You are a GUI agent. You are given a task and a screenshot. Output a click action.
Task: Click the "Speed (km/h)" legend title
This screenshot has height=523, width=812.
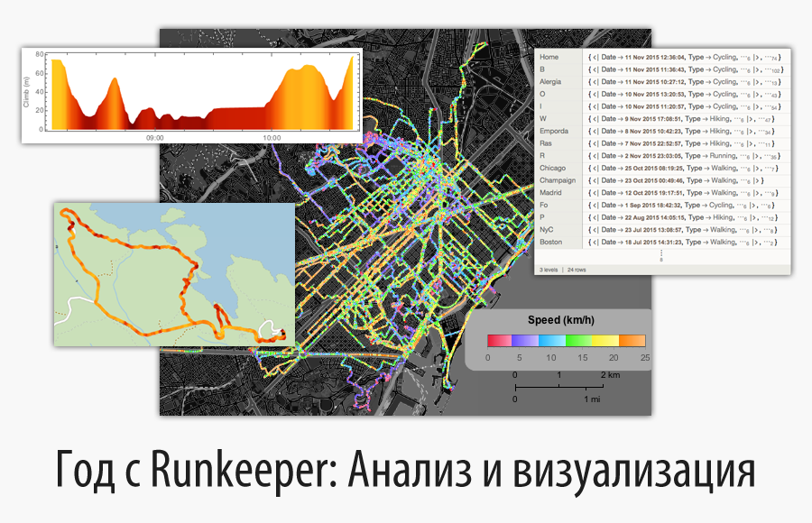coord(561,320)
